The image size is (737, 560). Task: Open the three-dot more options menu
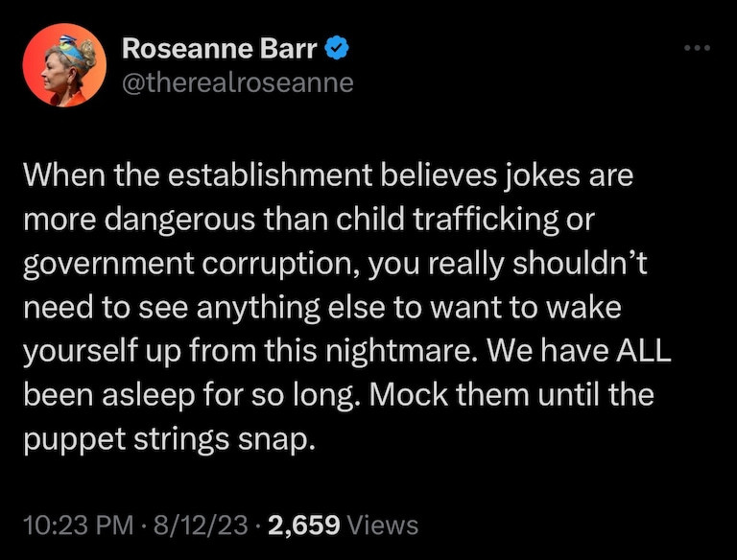[697, 47]
